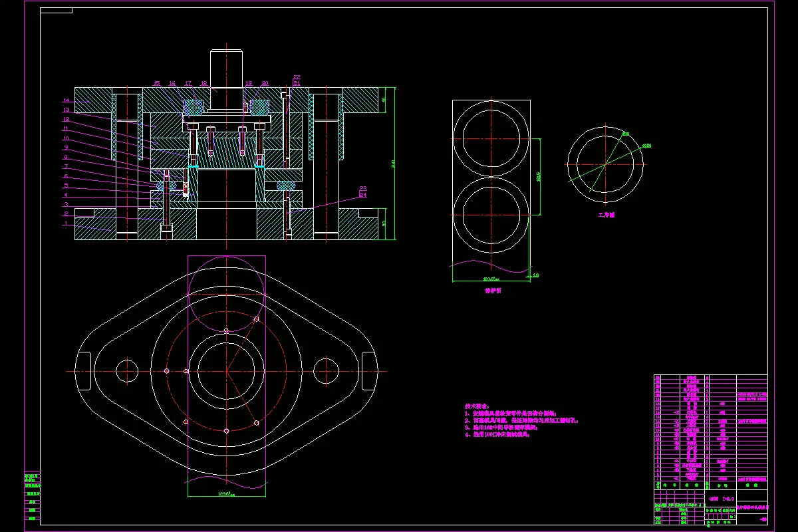Select part callout number 22
The width and height of the screenshot is (798, 532).
point(297,78)
